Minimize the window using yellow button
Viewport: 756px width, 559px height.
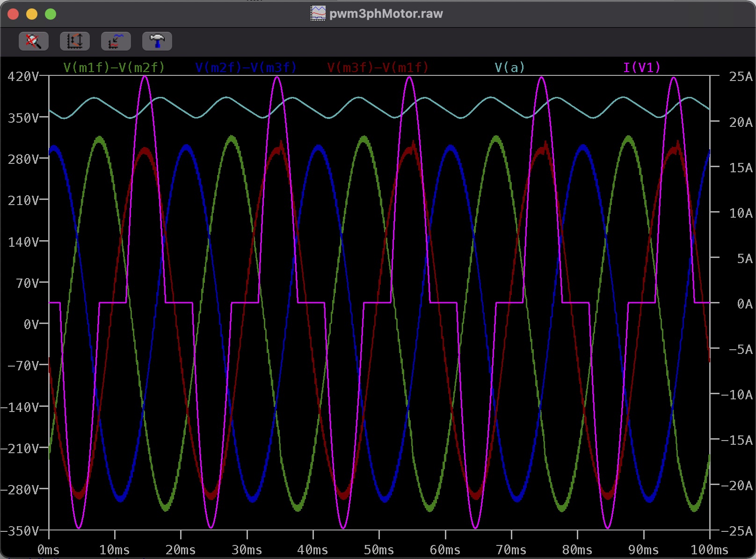32,14
